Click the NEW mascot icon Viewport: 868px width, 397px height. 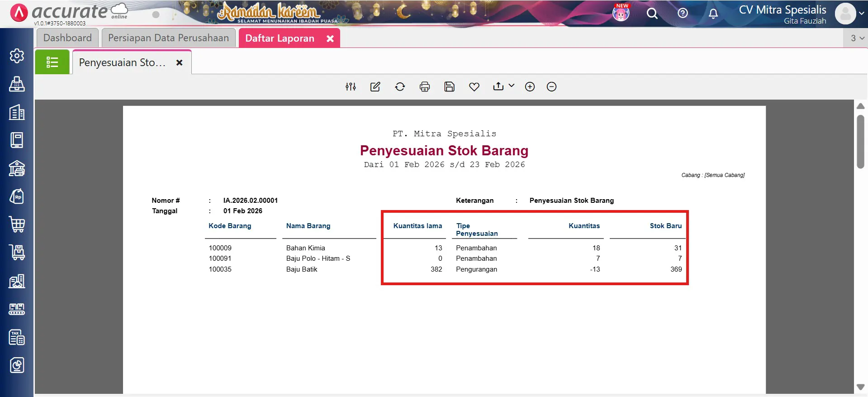click(621, 12)
